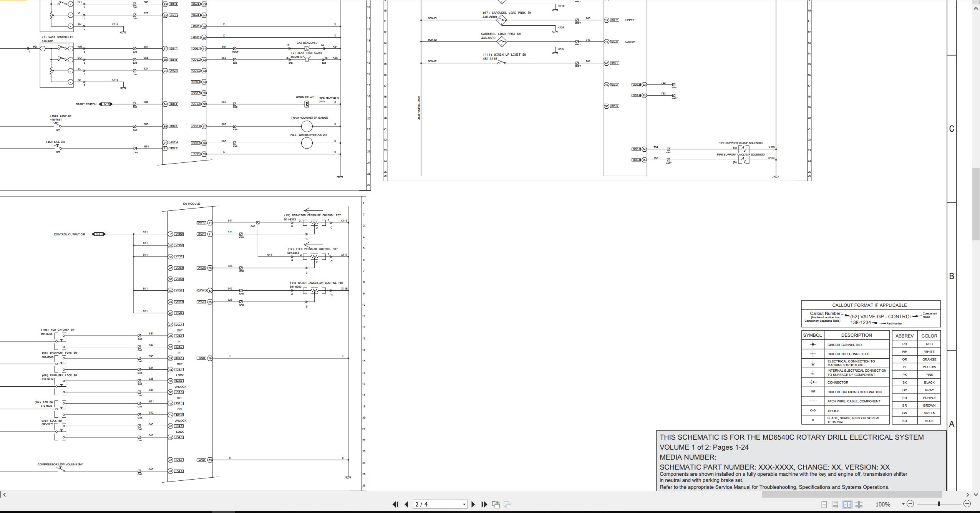The image size is (980, 513).
Task: Switch to two-page continuous scrolling layout
Action: point(859,504)
